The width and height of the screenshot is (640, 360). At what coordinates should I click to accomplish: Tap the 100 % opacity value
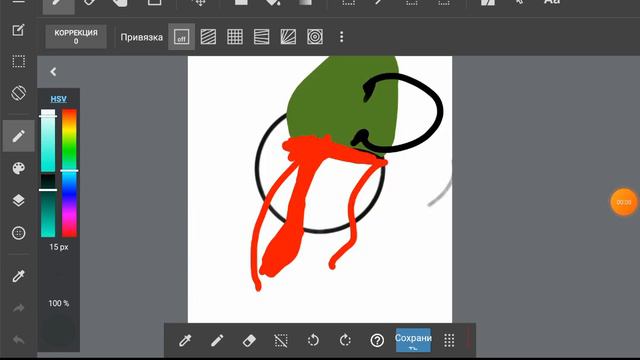pos(59,303)
